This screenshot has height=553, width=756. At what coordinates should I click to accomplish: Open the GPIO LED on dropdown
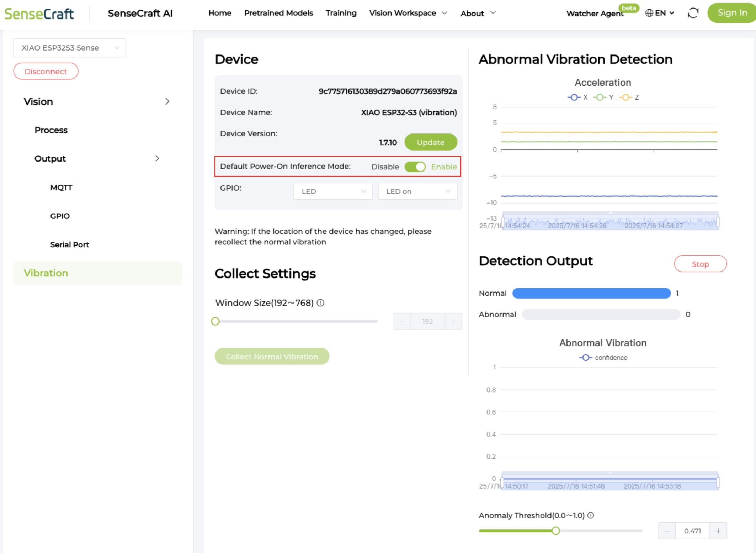pos(417,191)
